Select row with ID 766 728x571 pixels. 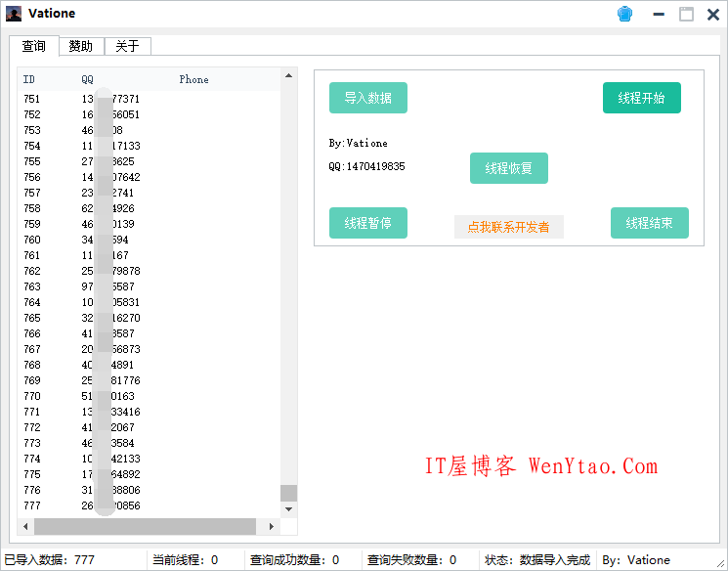pyautogui.click(x=149, y=333)
